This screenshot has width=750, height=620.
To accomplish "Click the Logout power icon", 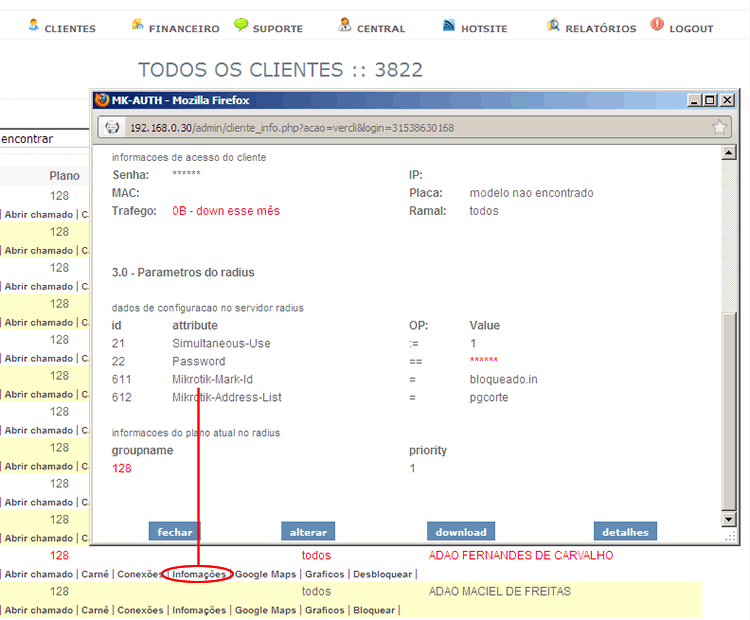I will point(657,23).
